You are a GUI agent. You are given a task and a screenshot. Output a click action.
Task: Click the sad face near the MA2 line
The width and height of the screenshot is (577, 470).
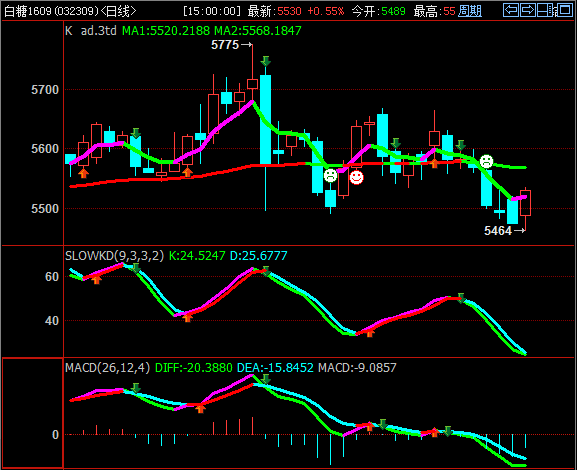pyautogui.click(x=486, y=161)
